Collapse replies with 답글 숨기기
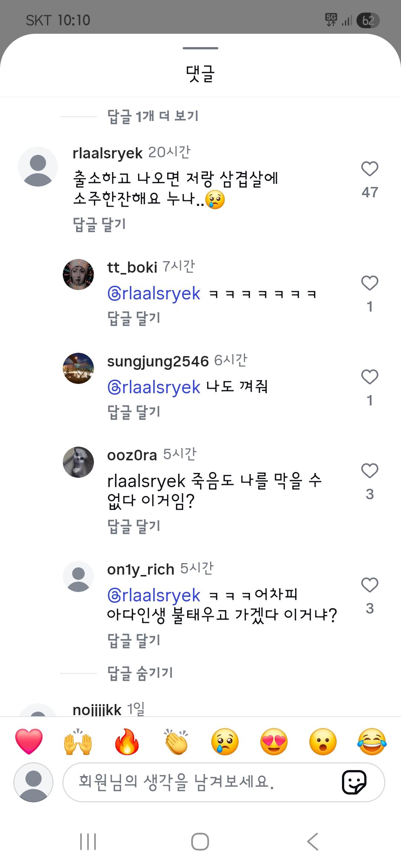Screen dimensions: 401x868 point(140,673)
